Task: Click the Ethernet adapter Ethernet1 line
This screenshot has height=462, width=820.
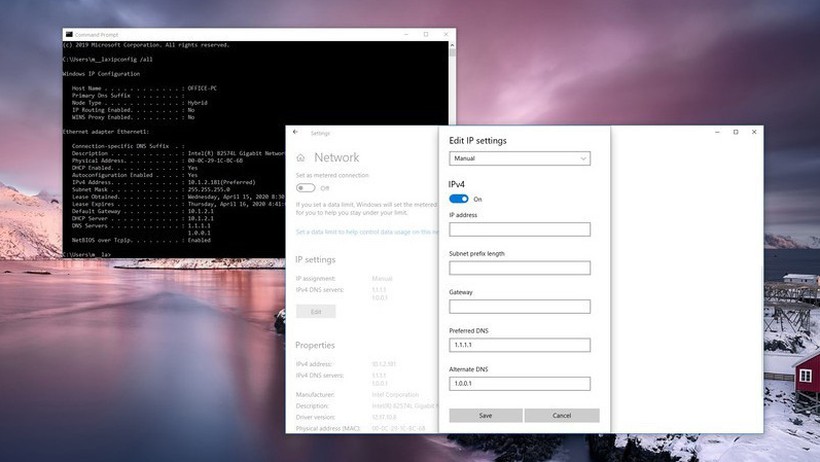Action: coord(106,132)
